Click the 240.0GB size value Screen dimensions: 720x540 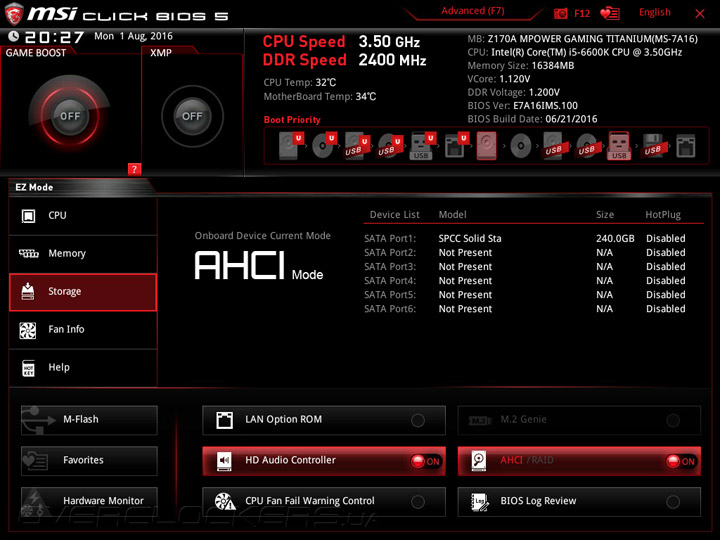pos(615,239)
